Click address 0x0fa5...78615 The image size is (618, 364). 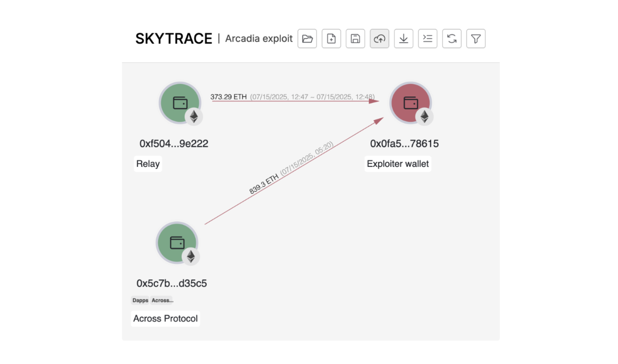(x=404, y=143)
